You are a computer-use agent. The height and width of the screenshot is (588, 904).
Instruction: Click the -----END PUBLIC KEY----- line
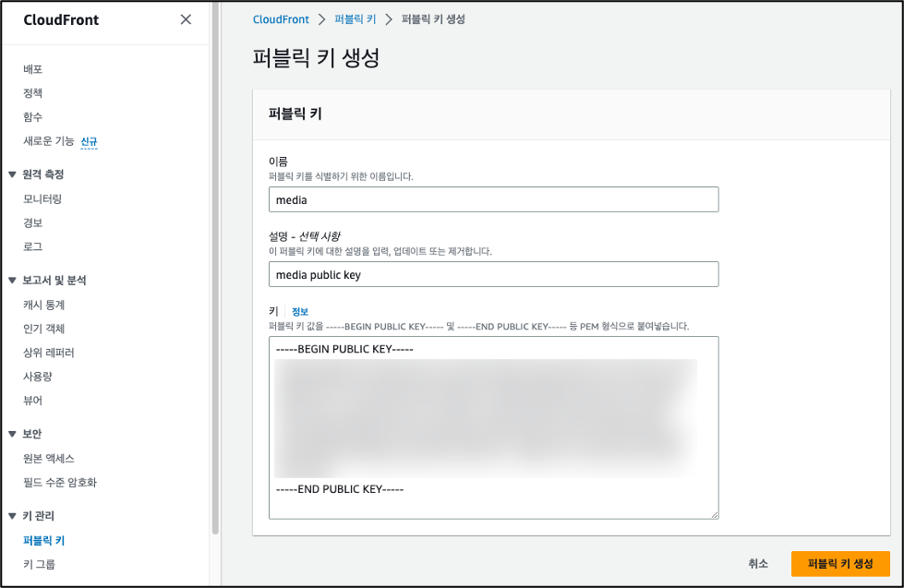pos(340,489)
